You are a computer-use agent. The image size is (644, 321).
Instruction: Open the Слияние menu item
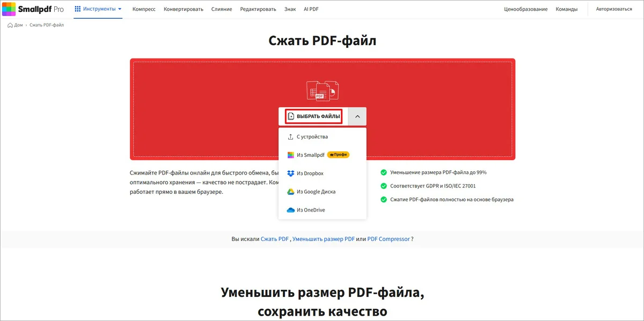pyautogui.click(x=222, y=9)
